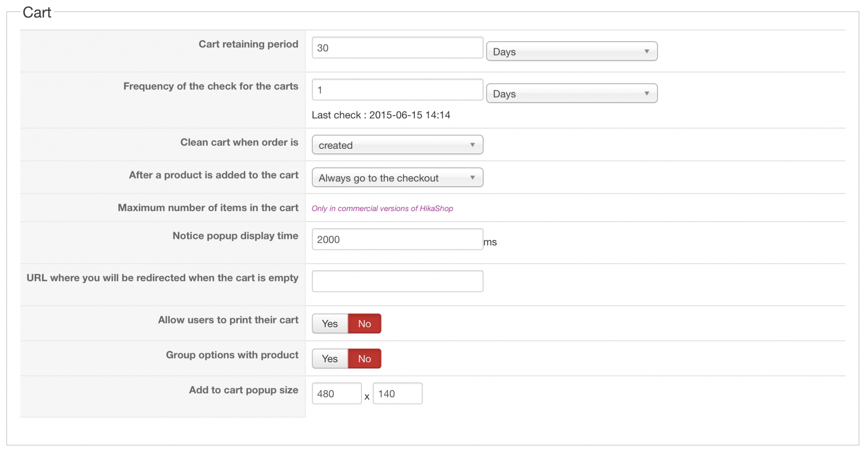Expand 'Always go to the checkout' dropdown
Image resolution: width=868 pixels, height=451 pixels.
397,178
